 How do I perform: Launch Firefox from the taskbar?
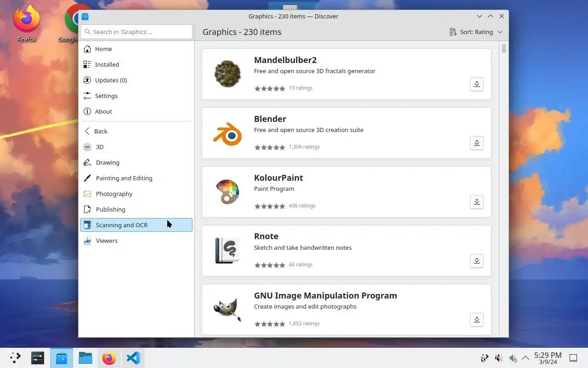(x=109, y=358)
